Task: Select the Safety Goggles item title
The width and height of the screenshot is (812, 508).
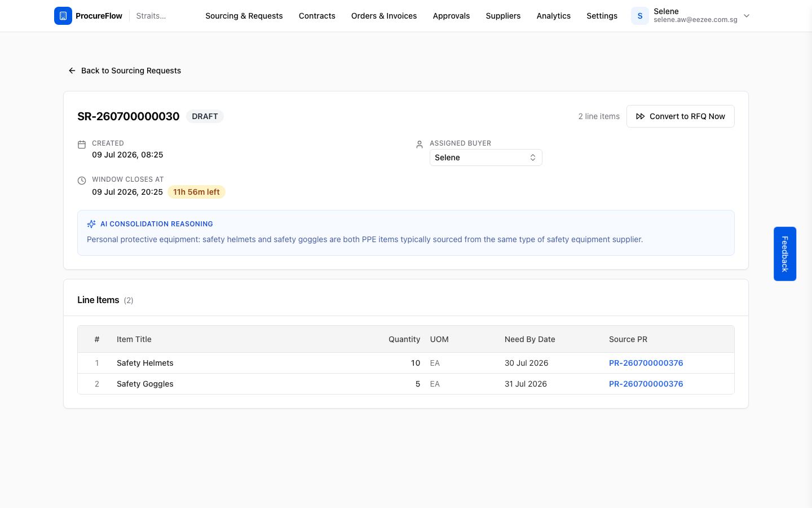Action: 145,384
